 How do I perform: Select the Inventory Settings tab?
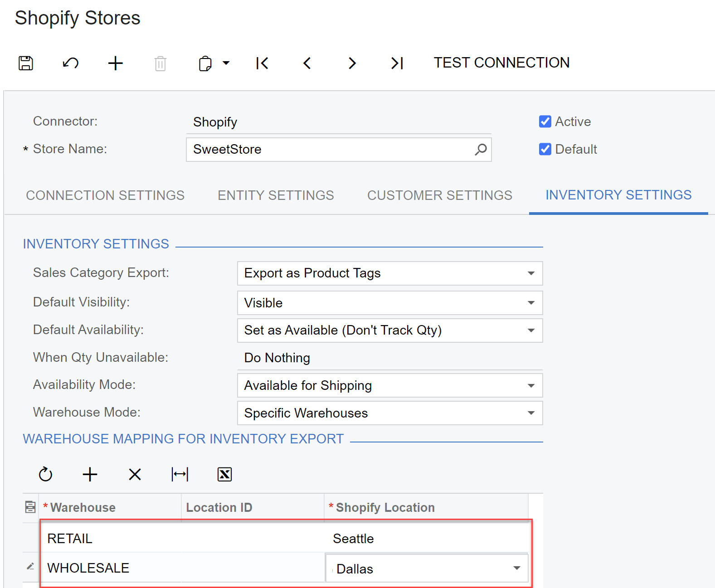[618, 195]
